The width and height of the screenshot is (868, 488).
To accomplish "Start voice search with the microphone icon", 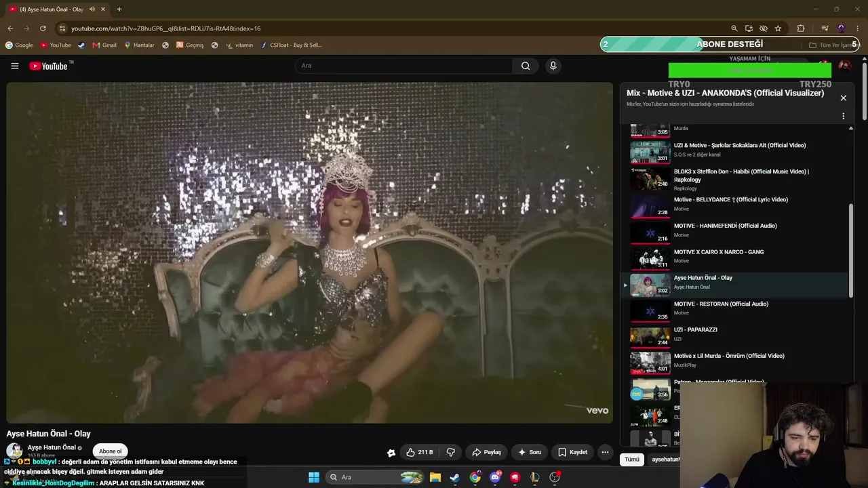I will [x=553, y=66].
